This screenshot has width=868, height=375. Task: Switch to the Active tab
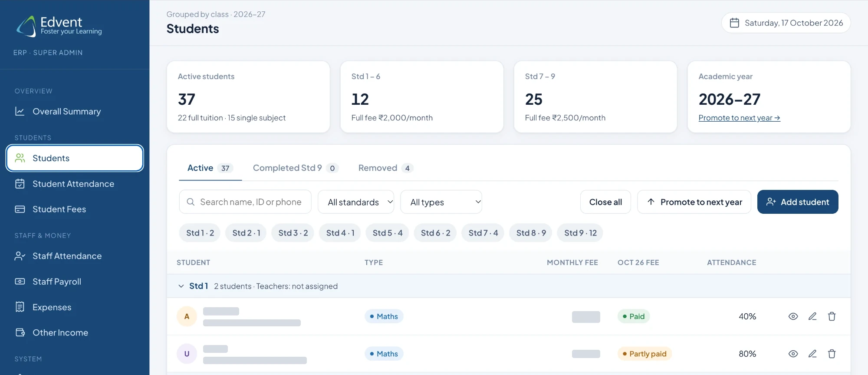pos(210,168)
